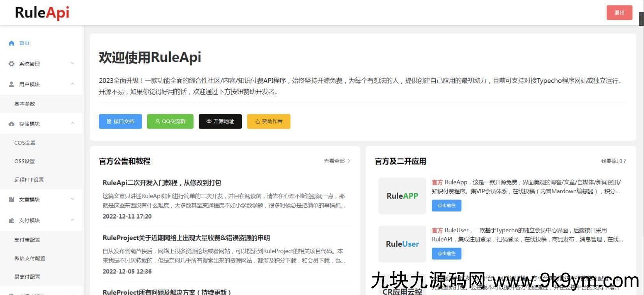Image resolution: width=644 pixels, height=295 pixels.
Task: Collapse the 用户模块 menu chevron
Action: pyautogui.click(x=73, y=84)
